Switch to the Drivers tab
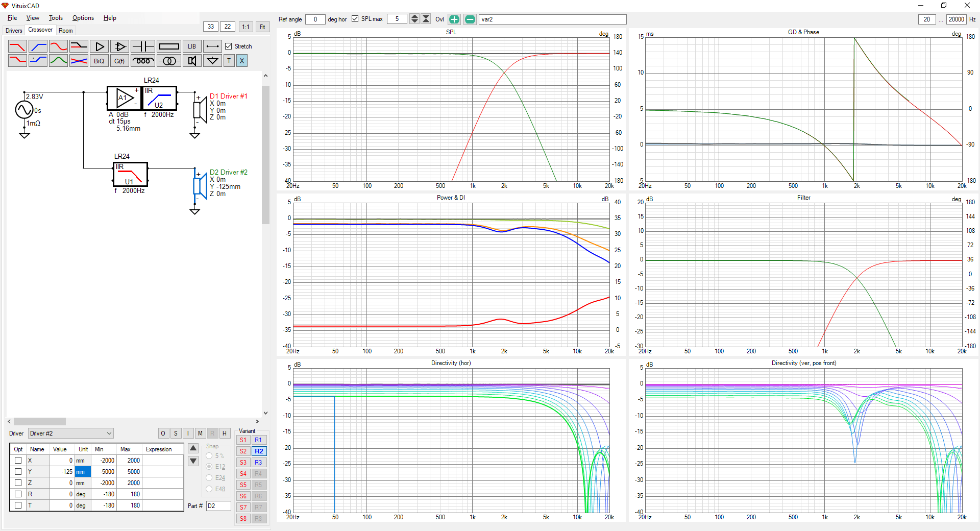 point(14,31)
